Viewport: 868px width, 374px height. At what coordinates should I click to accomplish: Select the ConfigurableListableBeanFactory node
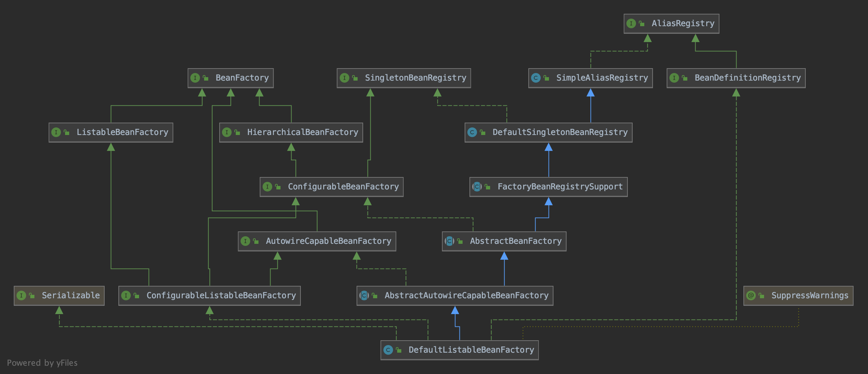209,295
